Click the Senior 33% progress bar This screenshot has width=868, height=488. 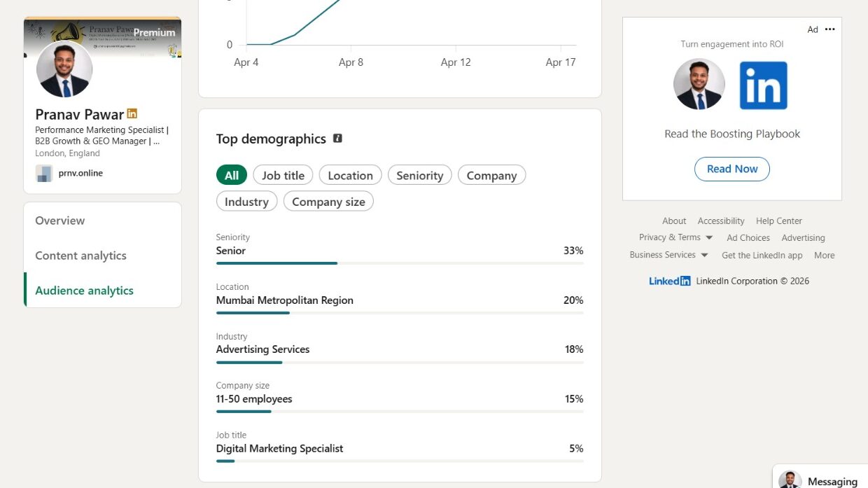point(400,263)
